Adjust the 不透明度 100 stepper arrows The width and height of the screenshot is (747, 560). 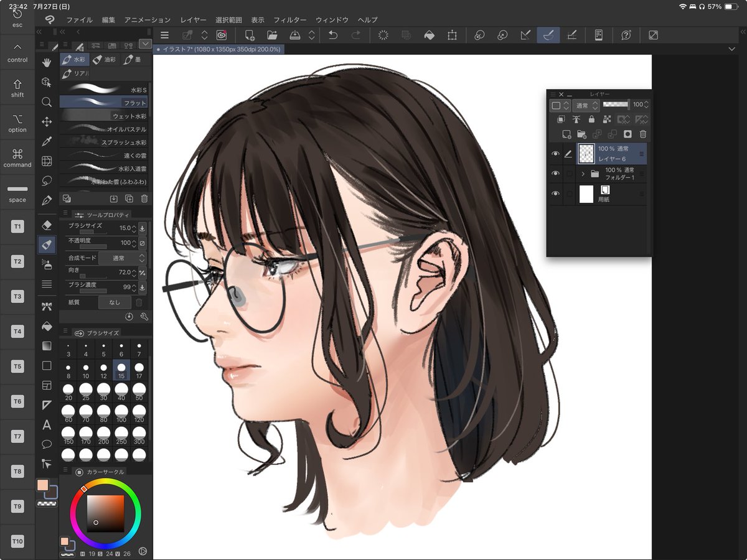pos(134,243)
